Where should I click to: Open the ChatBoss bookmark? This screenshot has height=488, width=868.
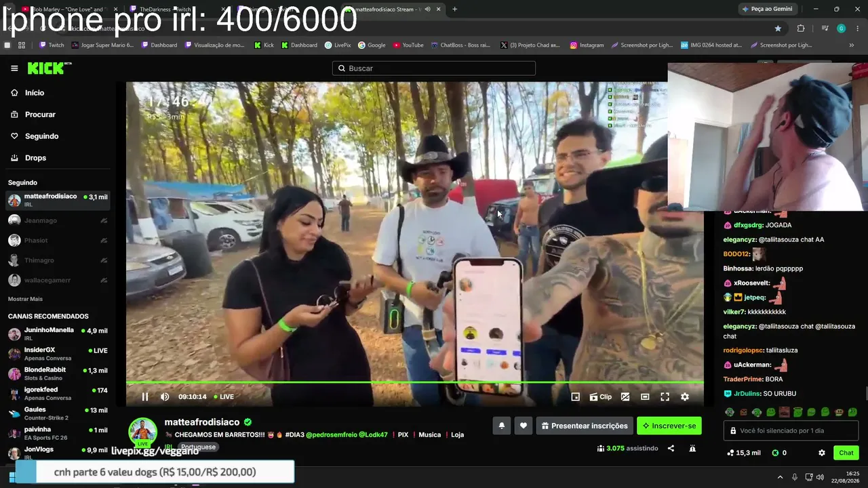(460, 45)
